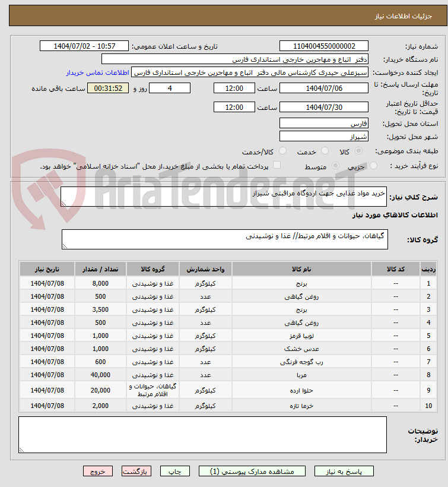
Task: Click the گروه کالا text area
Action: [x=225, y=239]
